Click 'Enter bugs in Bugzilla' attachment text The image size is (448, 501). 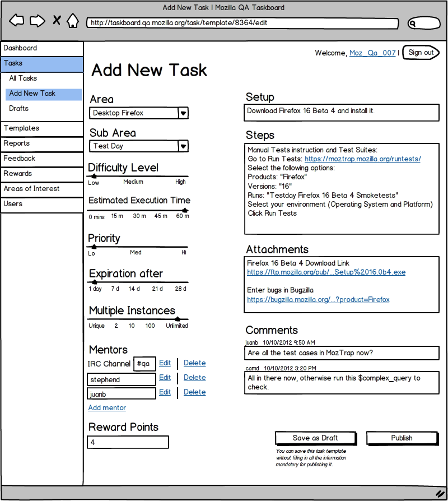tap(281, 290)
